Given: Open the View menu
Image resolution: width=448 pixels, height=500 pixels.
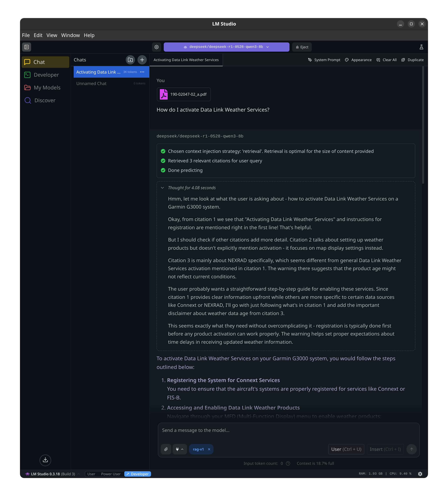Looking at the screenshot, I should (52, 35).
